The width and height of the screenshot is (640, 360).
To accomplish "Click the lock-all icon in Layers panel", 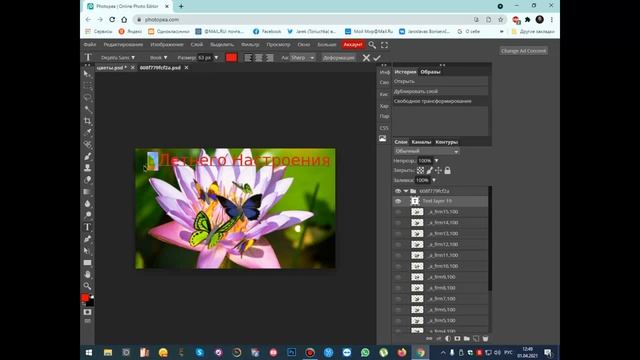I will click(447, 171).
